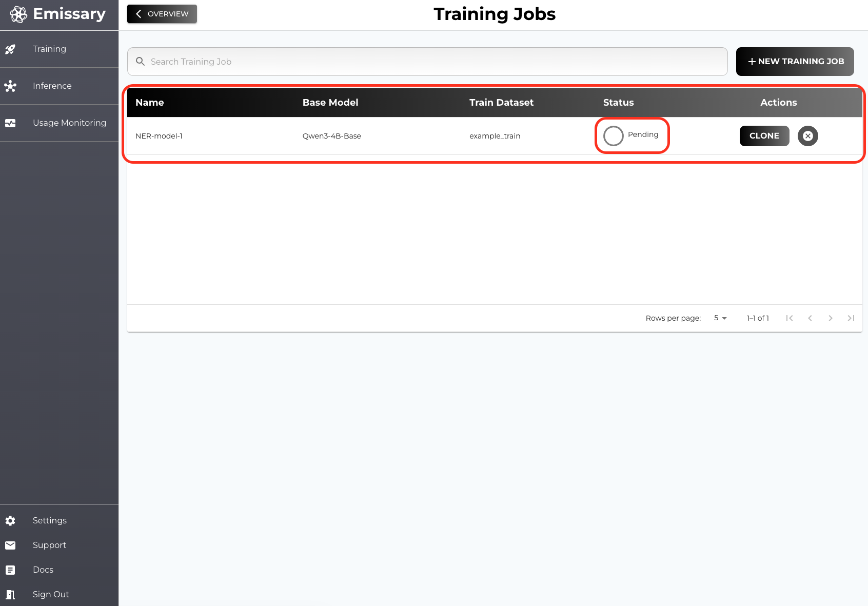Click the search magnifier icon
The height and width of the screenshot is (606, 868).
click(x=140, y=61)
